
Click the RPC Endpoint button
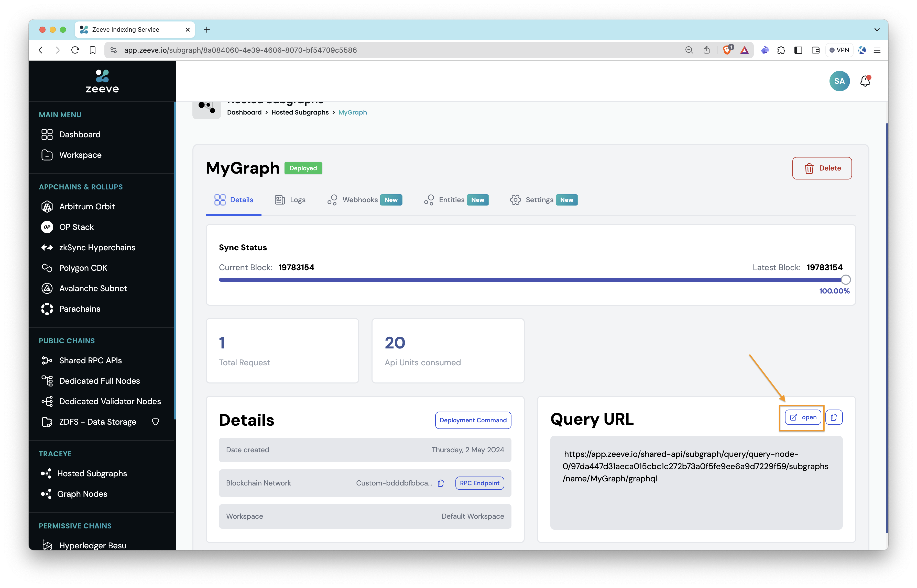[x=479, y=483]
